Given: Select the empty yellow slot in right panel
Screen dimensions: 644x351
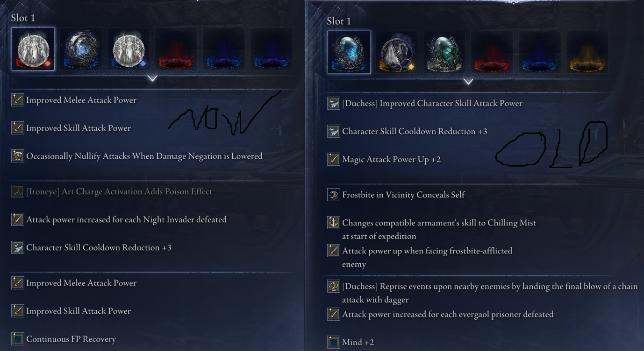Looking at the screenshot, I should 587,52.
